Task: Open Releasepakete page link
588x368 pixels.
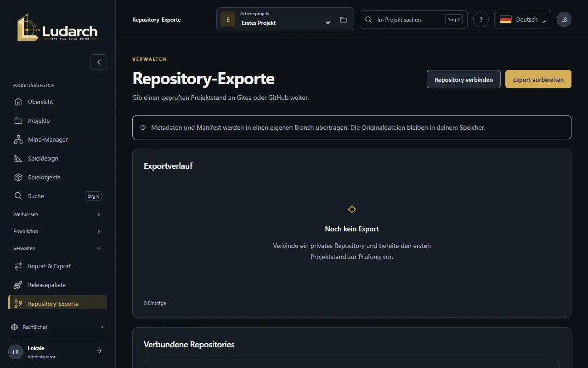Action: [x=58, y=285]
